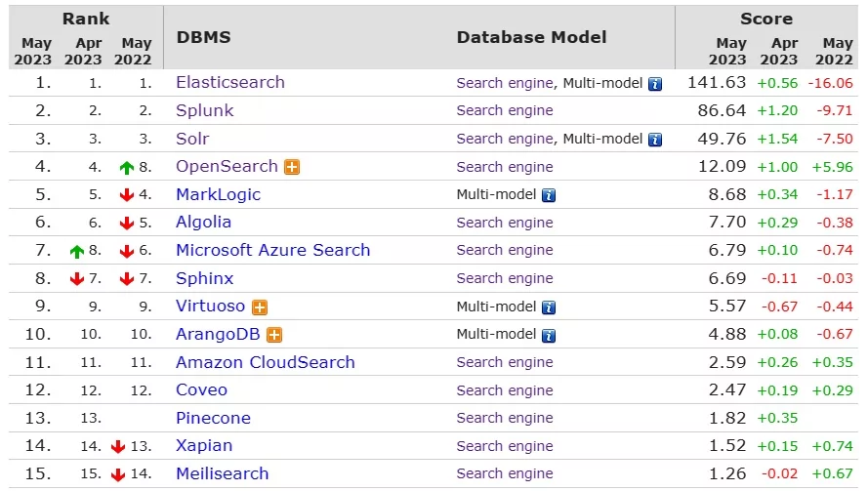
Task: Click the Search engine link in Sphinx's row
Action: pyautogui.click(x=505, y=278)
